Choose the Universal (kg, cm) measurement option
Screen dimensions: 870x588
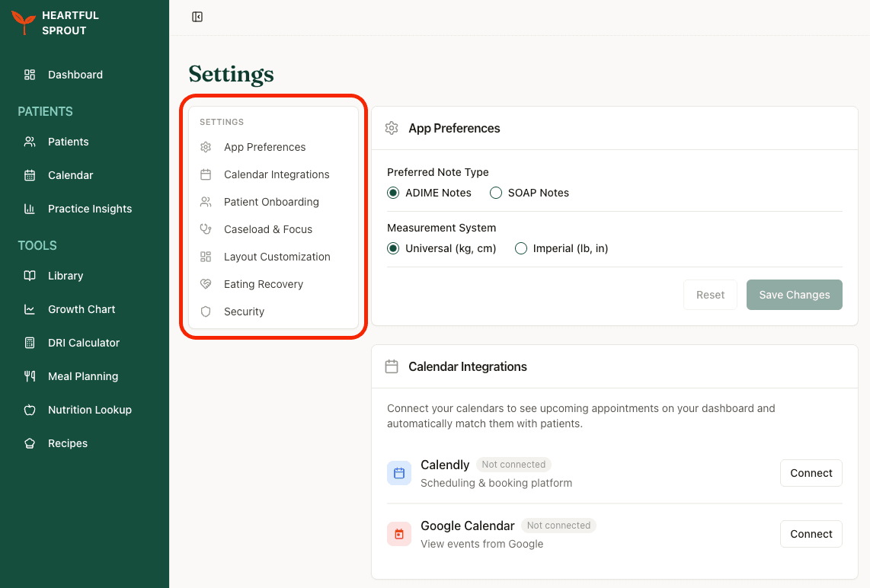click(x=393, y=248)
